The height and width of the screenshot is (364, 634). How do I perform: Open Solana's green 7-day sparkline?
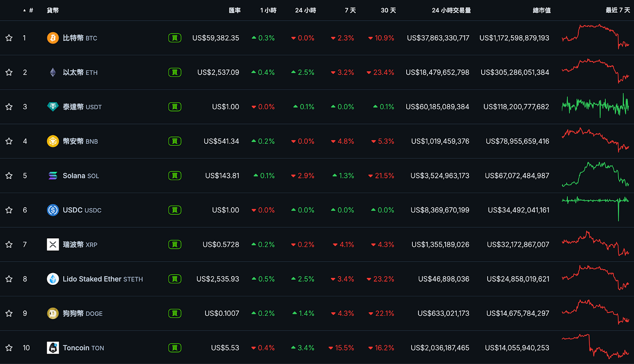tap(595, 174)
